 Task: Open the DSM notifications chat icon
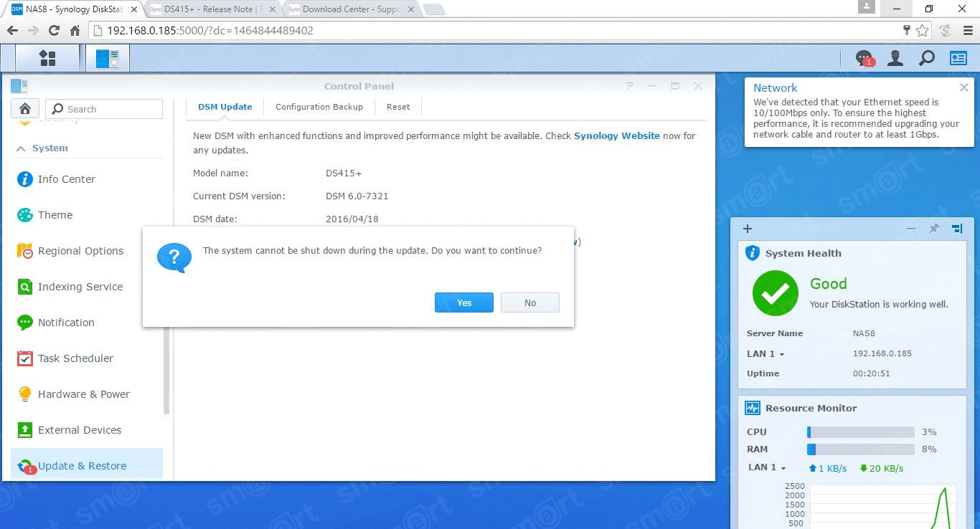[x=864, y=58]
